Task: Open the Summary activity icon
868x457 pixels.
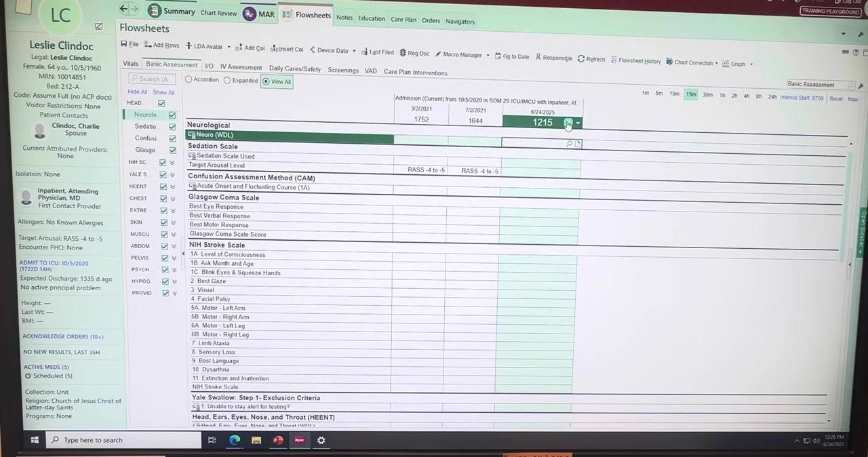Action: (x=155, y=10)
